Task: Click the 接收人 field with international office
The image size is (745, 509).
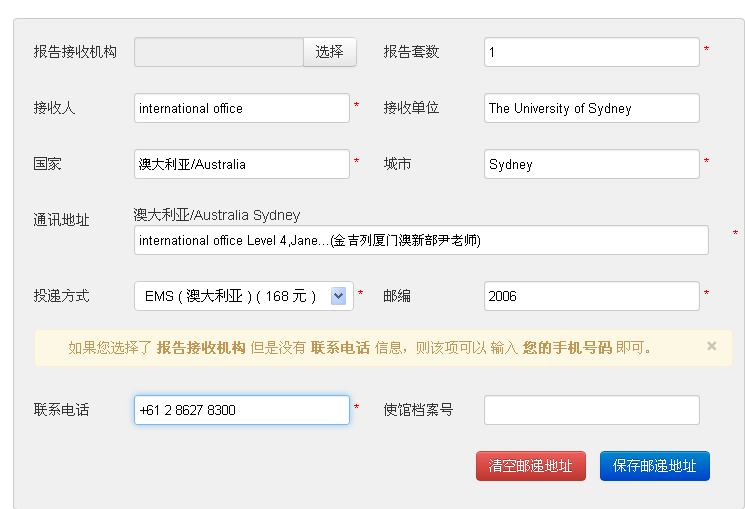Action: tap(241, 108)
